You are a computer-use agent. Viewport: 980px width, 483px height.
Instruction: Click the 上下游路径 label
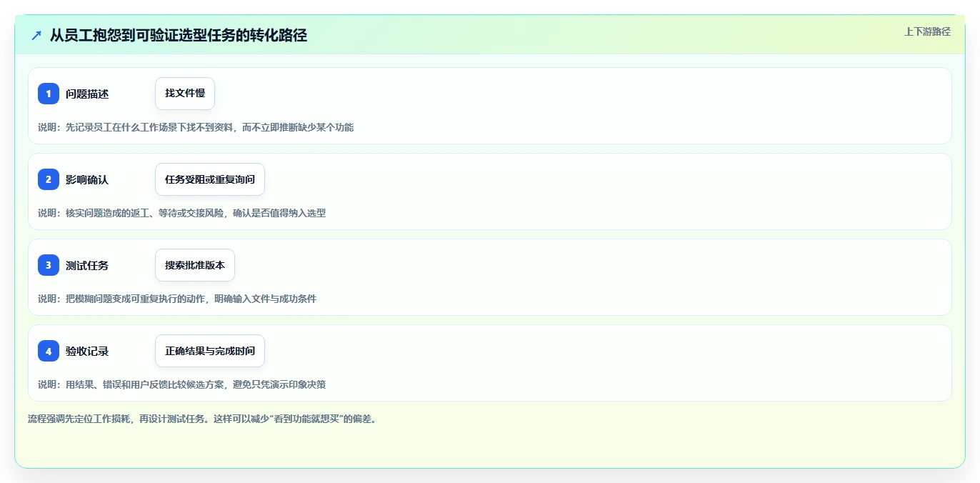927,31
